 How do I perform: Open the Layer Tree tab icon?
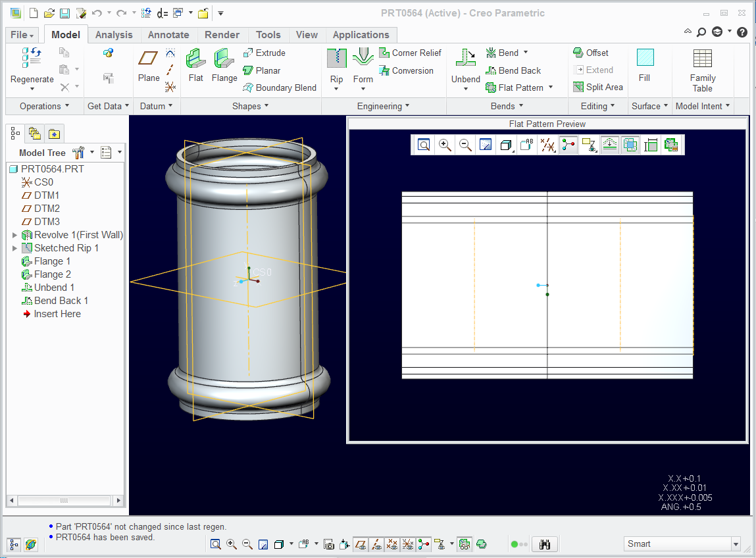(x=35, y=134)
